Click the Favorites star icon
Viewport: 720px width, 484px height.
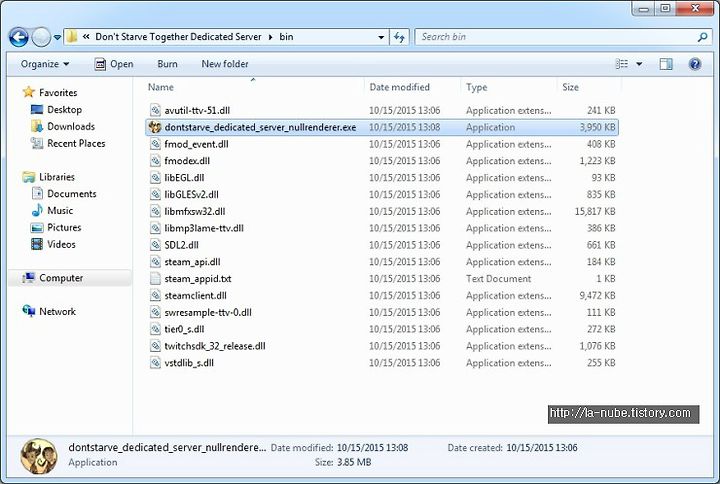click(28, 92)
